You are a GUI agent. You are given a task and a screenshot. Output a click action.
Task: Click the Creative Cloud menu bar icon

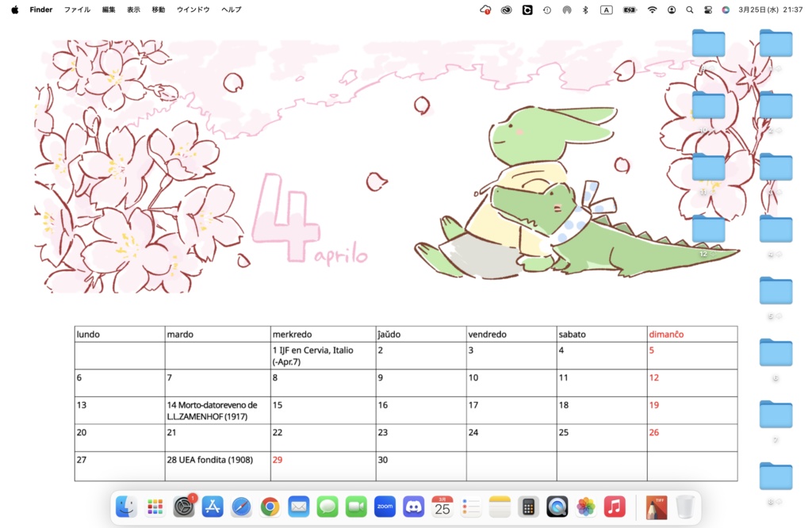(x=507, y=10)
